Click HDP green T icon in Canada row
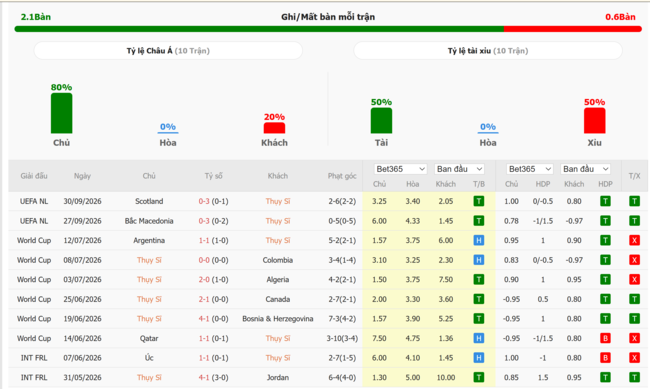650x389 pixels. (x=605, y=299)
